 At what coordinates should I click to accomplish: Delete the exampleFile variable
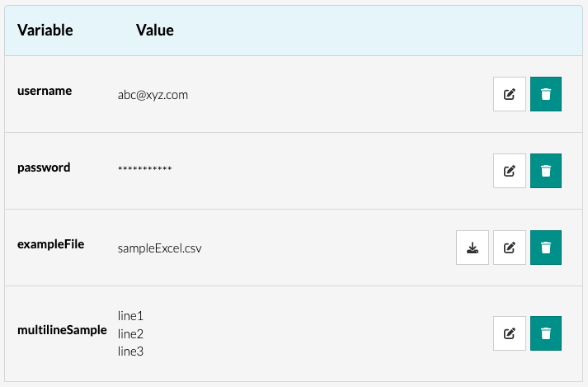(x=545, y=248)
